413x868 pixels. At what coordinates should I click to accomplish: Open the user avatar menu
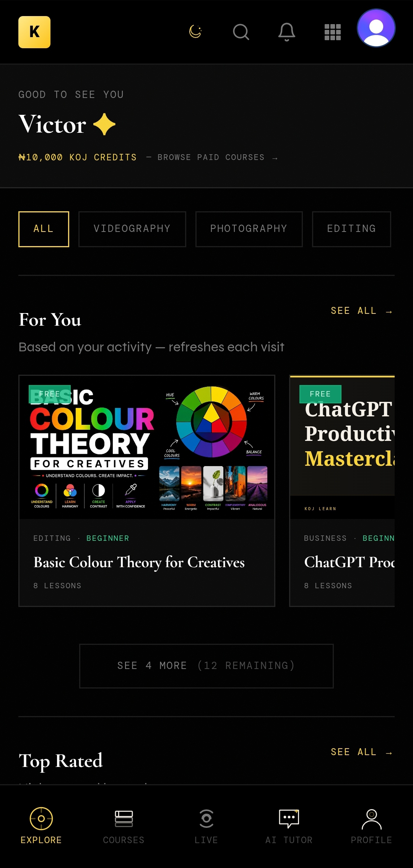(376, 28)
